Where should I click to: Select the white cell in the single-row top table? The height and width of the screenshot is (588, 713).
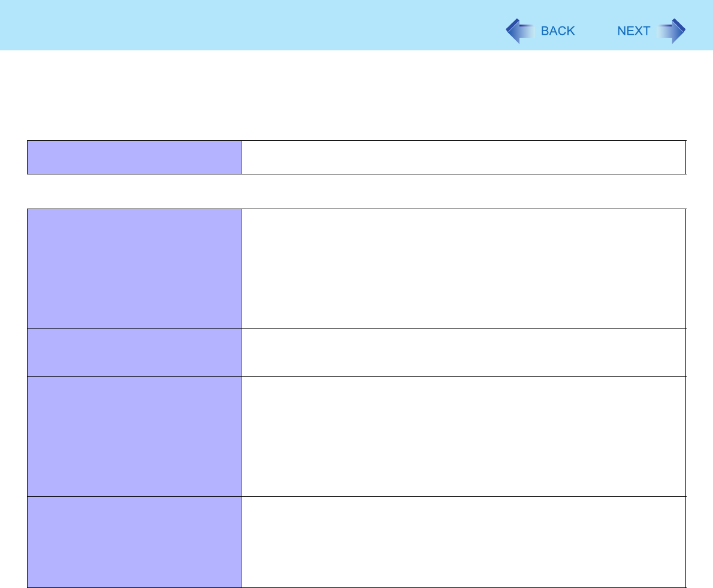pyautogui.click(x=463, y=158)
